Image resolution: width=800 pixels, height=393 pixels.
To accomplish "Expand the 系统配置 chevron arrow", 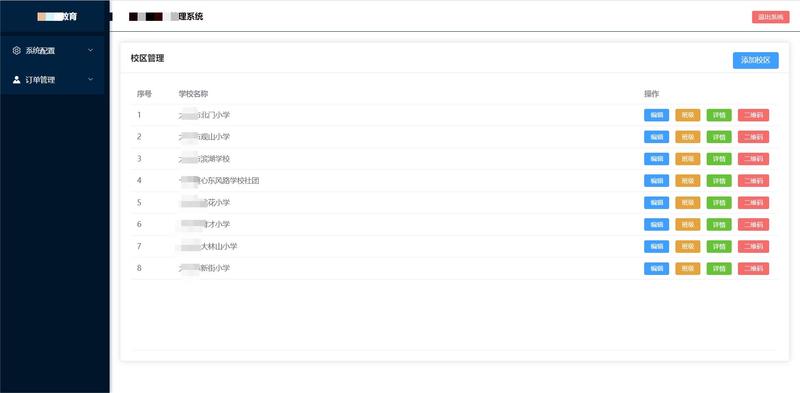I will [x=90, y=51].
